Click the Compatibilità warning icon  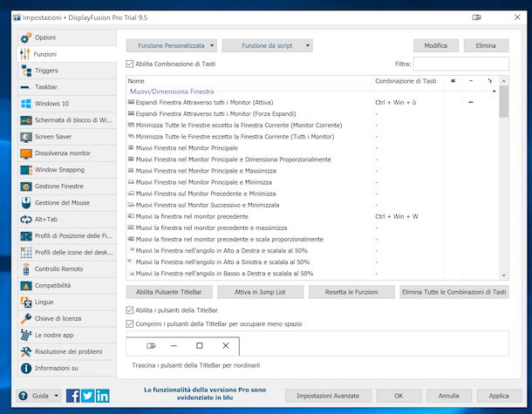(26, 286)
